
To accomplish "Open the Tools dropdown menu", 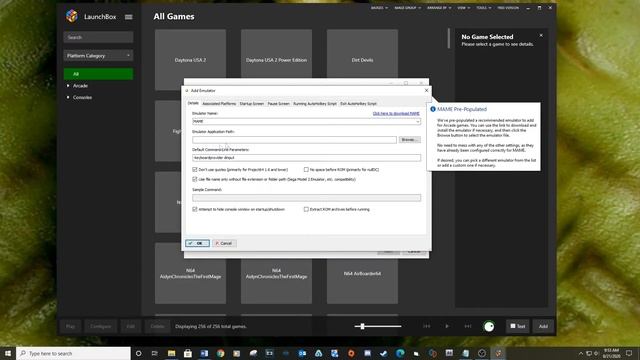I will [x=484, y=8].
